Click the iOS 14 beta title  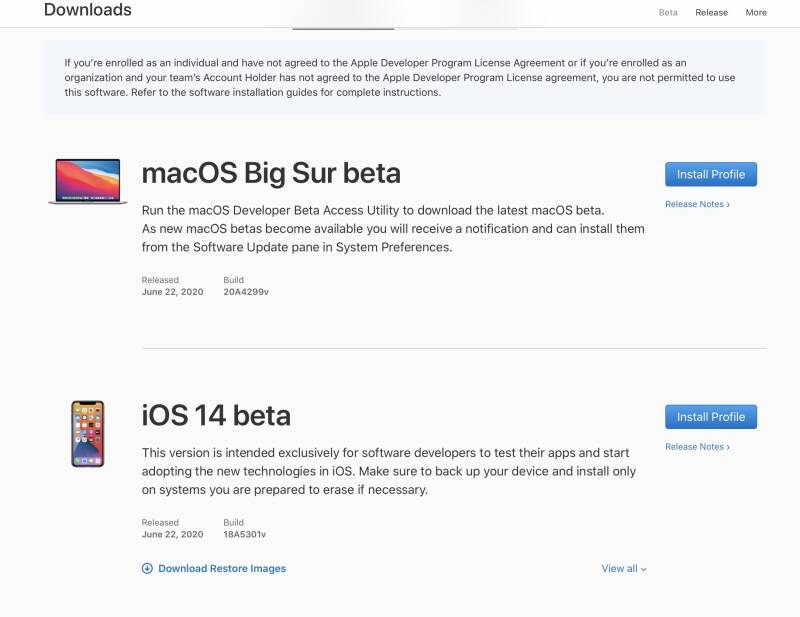point(216,415)
